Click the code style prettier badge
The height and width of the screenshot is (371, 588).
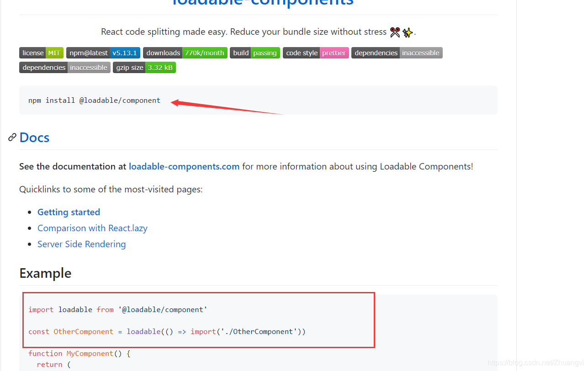[x=316, y=53]
